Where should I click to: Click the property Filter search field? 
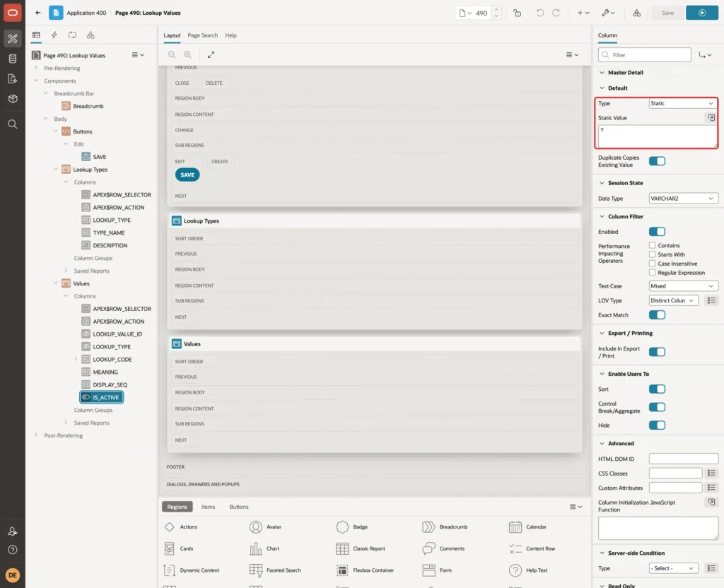645,55
